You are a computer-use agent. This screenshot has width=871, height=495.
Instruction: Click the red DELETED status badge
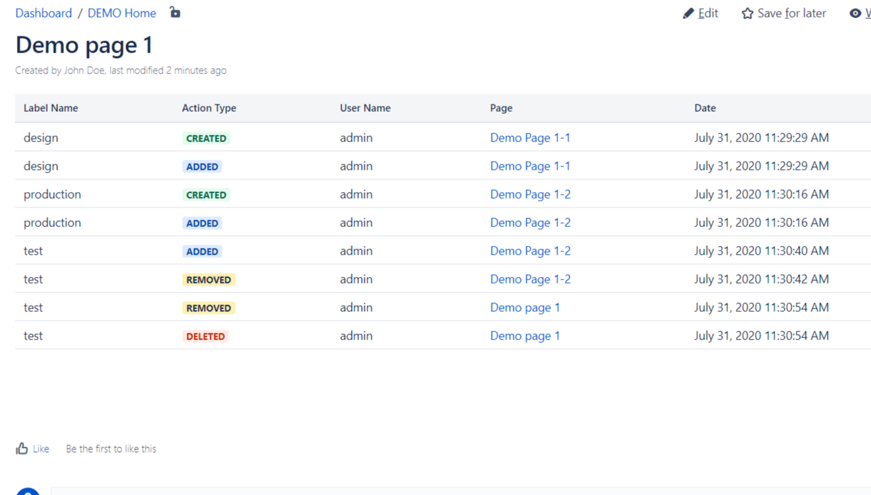coord(205,337)
